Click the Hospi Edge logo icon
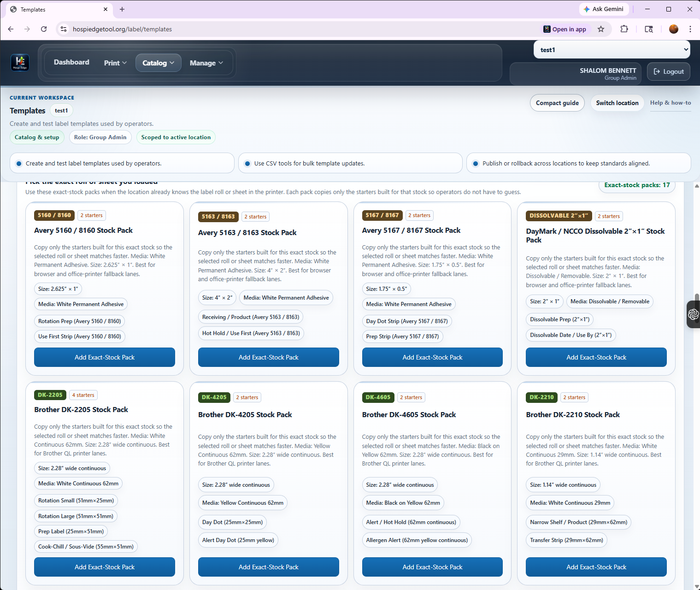The height and width of the screenshot is (590, 700). [x=20, y=63]
